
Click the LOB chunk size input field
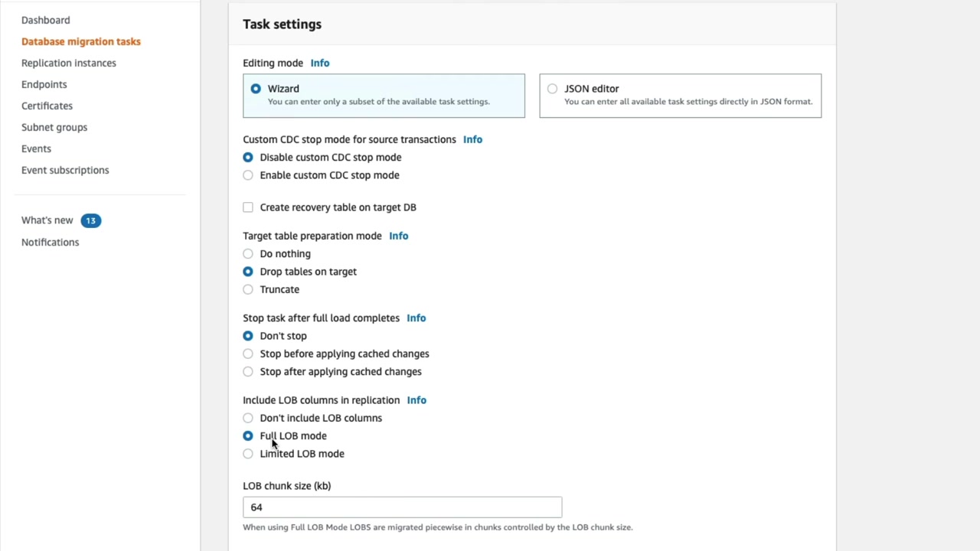(402, 507)
